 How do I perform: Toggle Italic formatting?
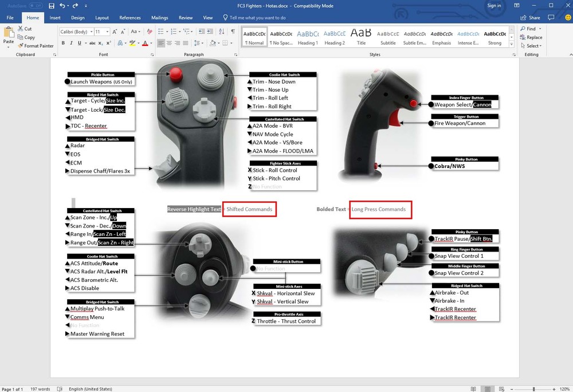70,42
